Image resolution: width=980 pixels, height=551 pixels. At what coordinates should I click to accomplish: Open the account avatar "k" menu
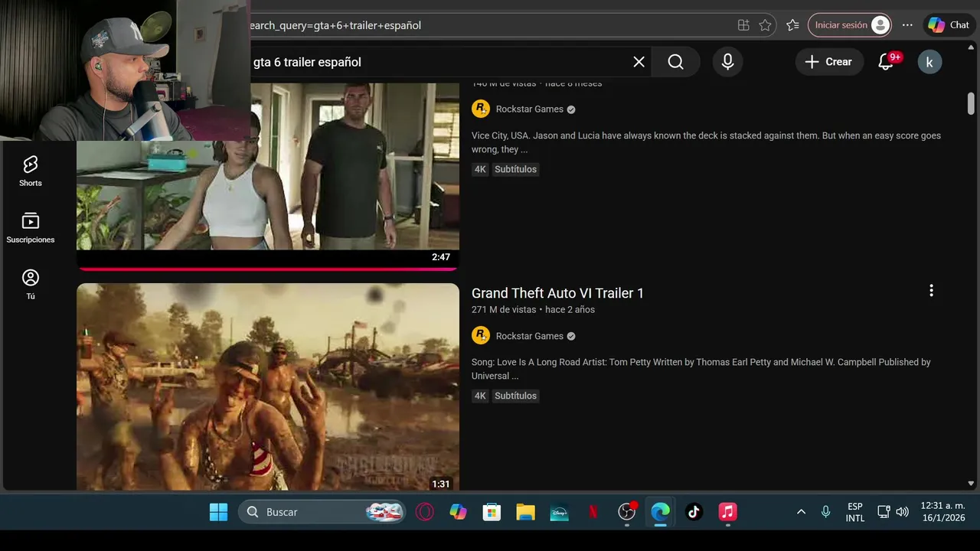point(929,62)
